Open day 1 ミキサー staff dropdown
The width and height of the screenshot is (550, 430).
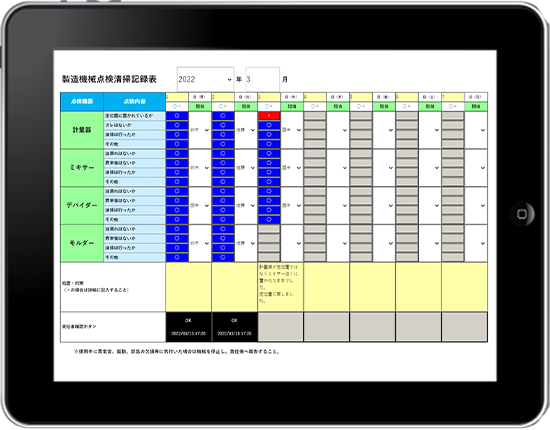tap(200, 168)
